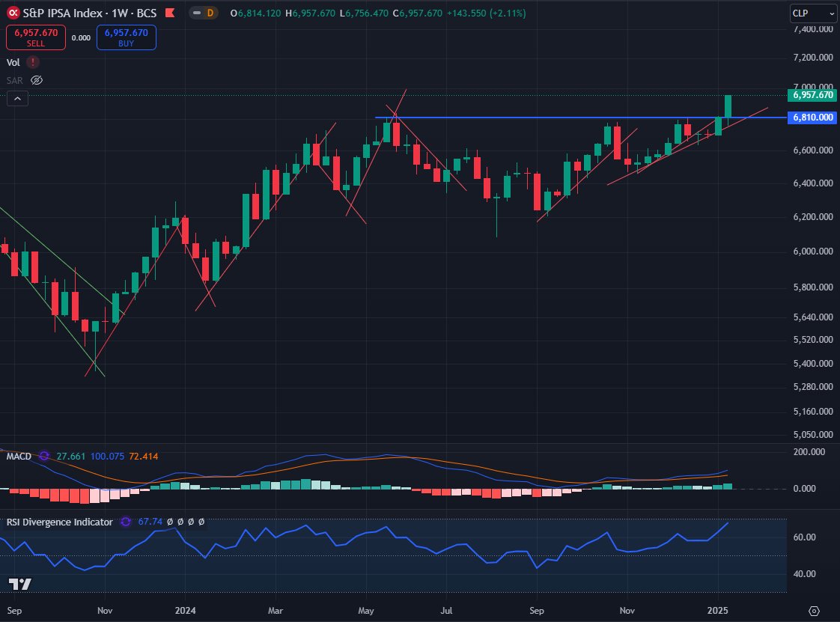Click the red flag icon beside the chart title
840x622 pixels.
point(168,13)
